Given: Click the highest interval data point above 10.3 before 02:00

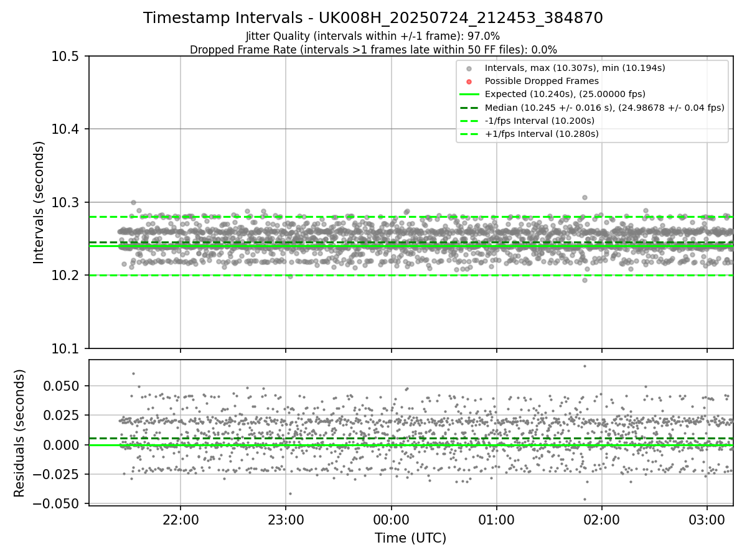Looking at the screenshot, I should click(x=585, y=197).
